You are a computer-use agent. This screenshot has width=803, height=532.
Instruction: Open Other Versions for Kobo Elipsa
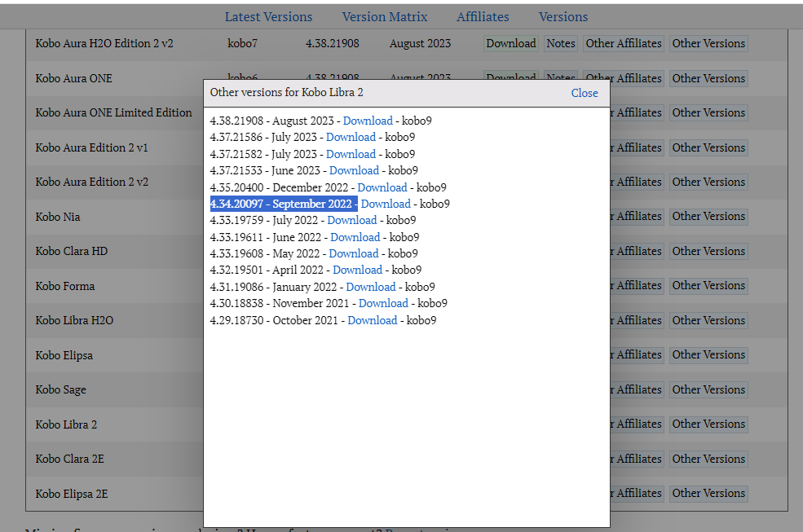coord(708,354)
